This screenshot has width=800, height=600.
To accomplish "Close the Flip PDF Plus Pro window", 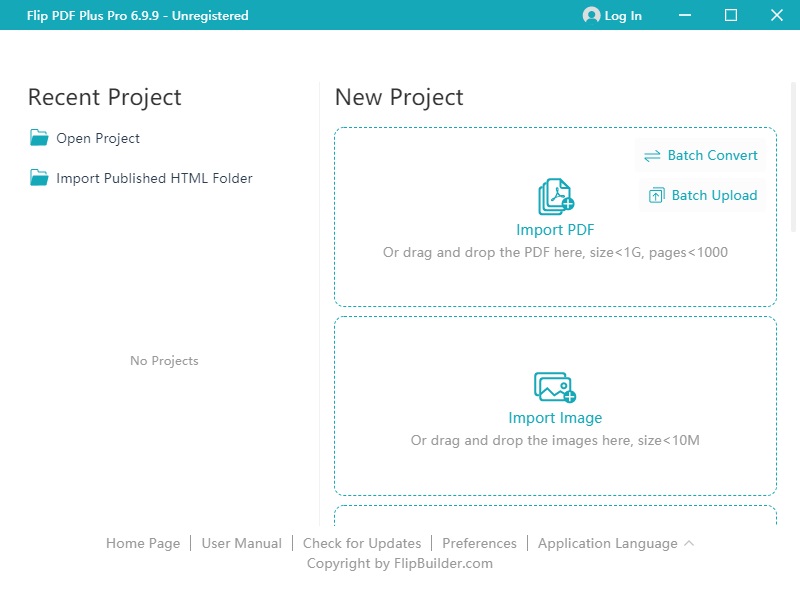I will click(x=777, y=15).
